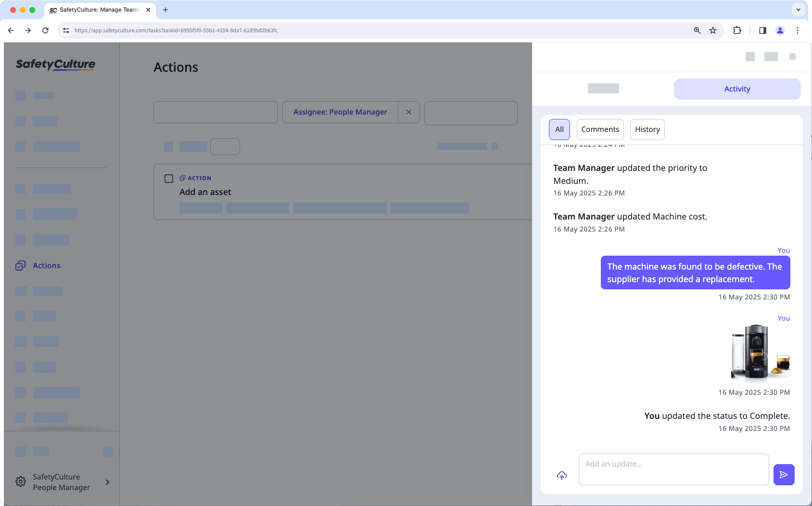
Task: Switch to the History tab
Action: coord(647,129)
